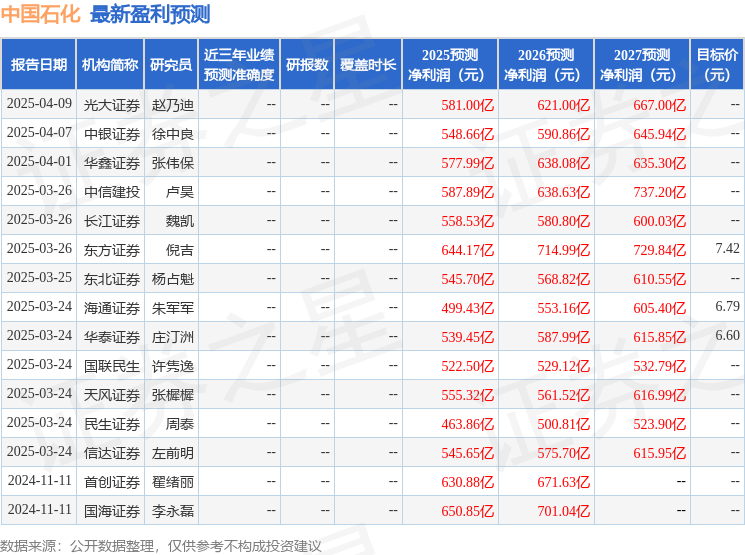Image resolution: width=745 pixels, height=555 pixels.
Task: Click the 2025-04-07 date cell
Action: [39, 133]
